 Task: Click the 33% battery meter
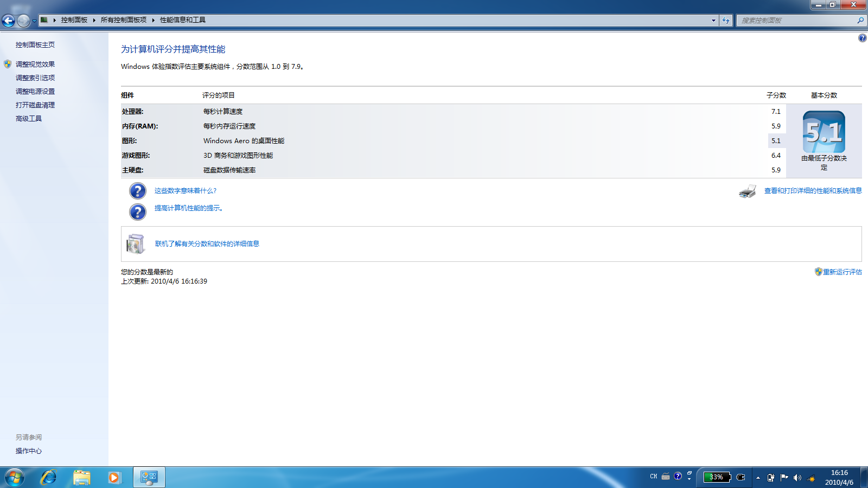717,477
